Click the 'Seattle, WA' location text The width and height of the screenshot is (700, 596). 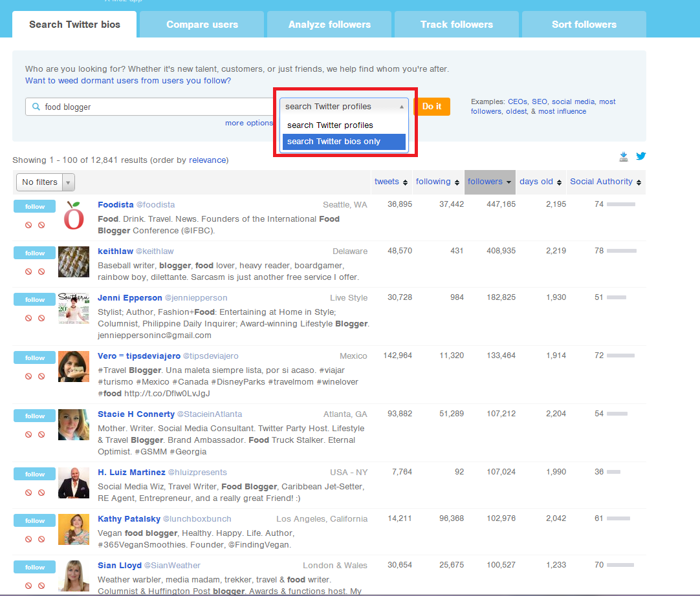(345, 205)
